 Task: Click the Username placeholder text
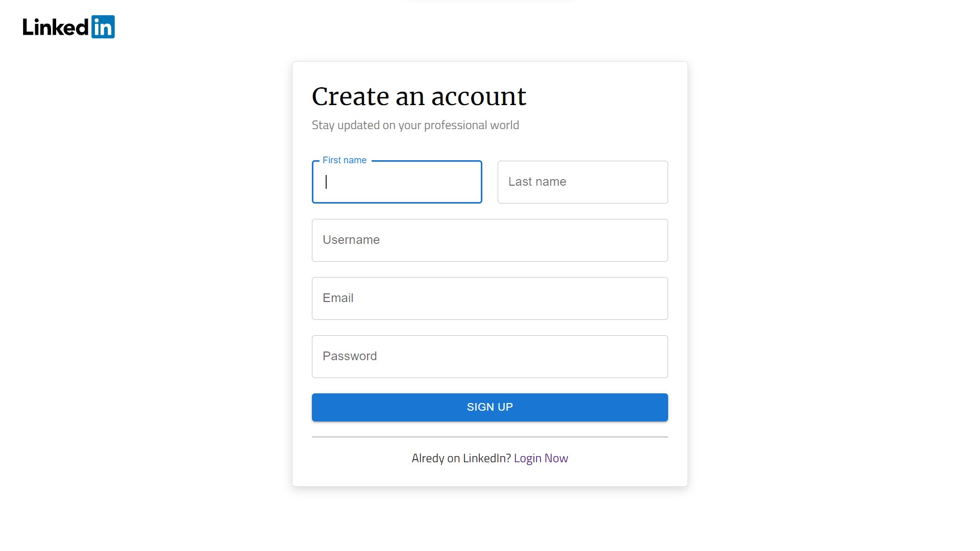tap(351, 240)
